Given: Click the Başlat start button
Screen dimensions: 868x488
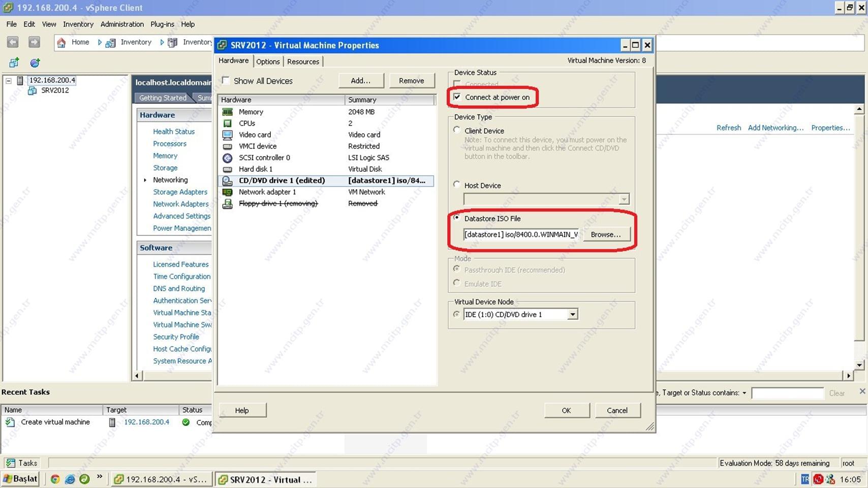Looking at the screenshot, I should pos(20,479).
